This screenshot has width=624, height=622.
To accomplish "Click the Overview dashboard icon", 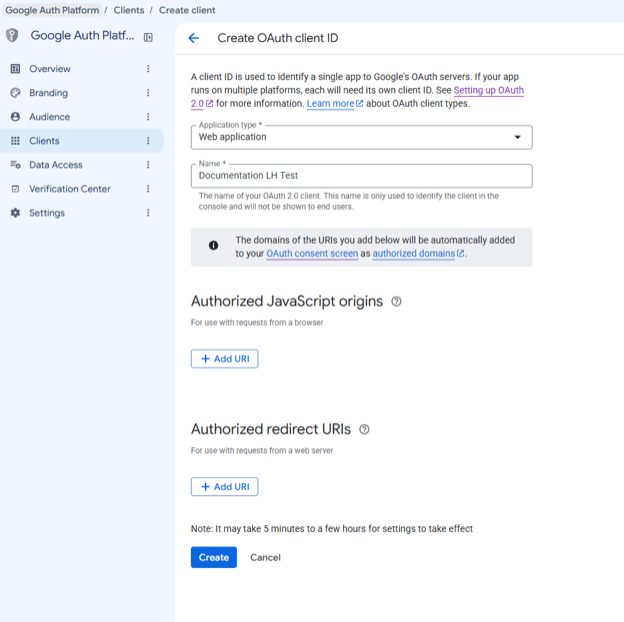I will coord(15,69).
